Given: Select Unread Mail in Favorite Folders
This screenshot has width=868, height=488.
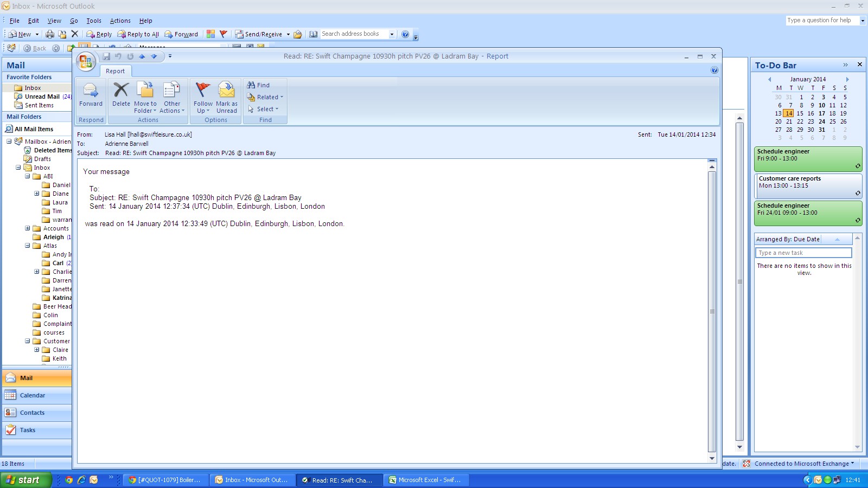Looking at the screenshot, I should (42, 97).
